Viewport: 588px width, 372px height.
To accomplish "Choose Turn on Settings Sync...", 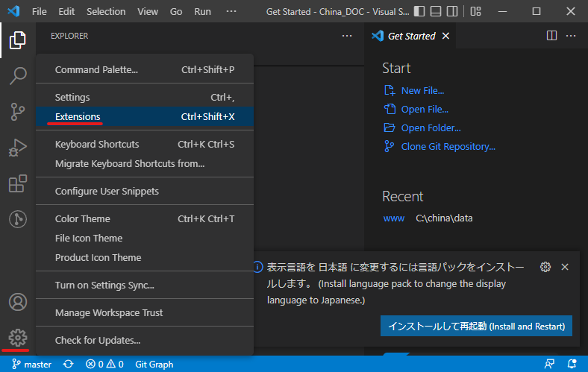I will tap(145, 286).
